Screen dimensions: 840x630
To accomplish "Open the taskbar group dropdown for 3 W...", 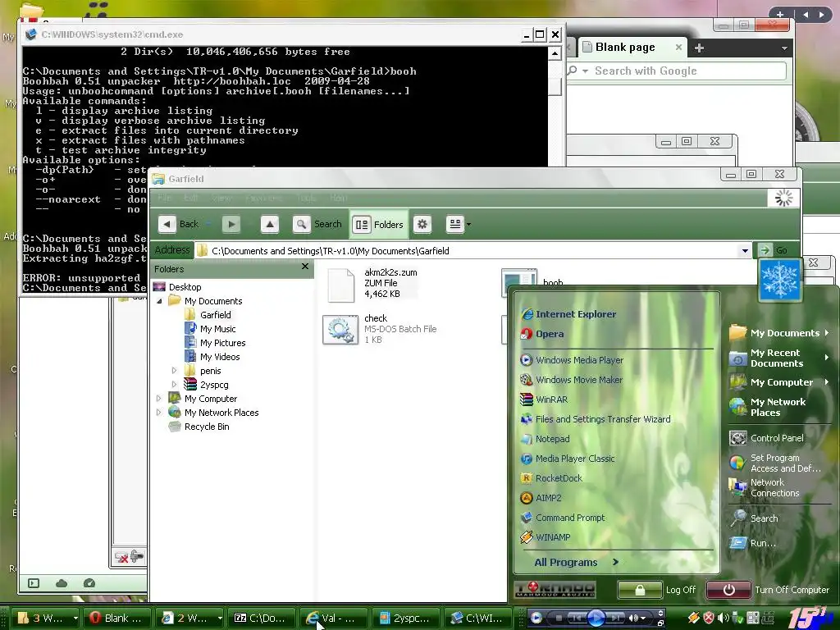I will 75,619.
